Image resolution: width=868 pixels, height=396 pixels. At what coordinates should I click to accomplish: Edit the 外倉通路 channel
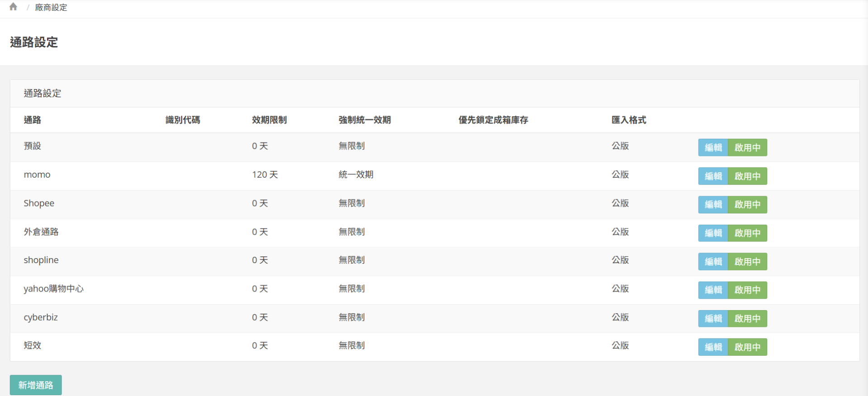point(713,233)
